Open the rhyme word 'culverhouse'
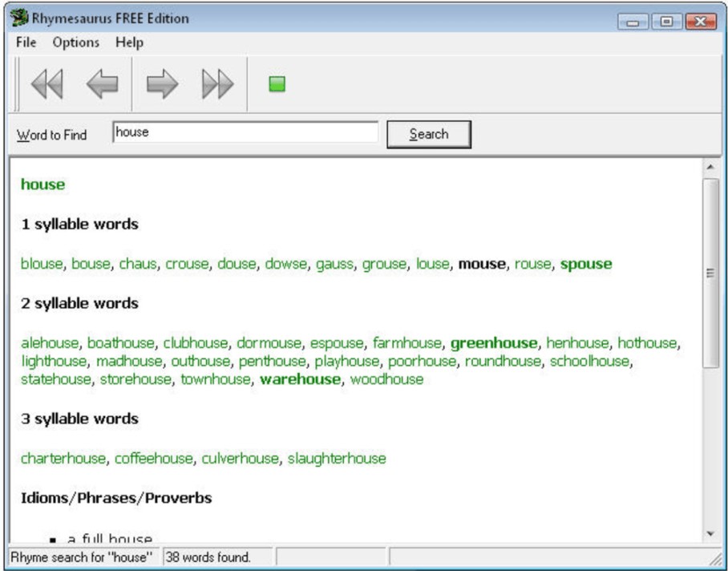Image resolution: width=728 pixels, height=571 pixels. pos(240,459)
